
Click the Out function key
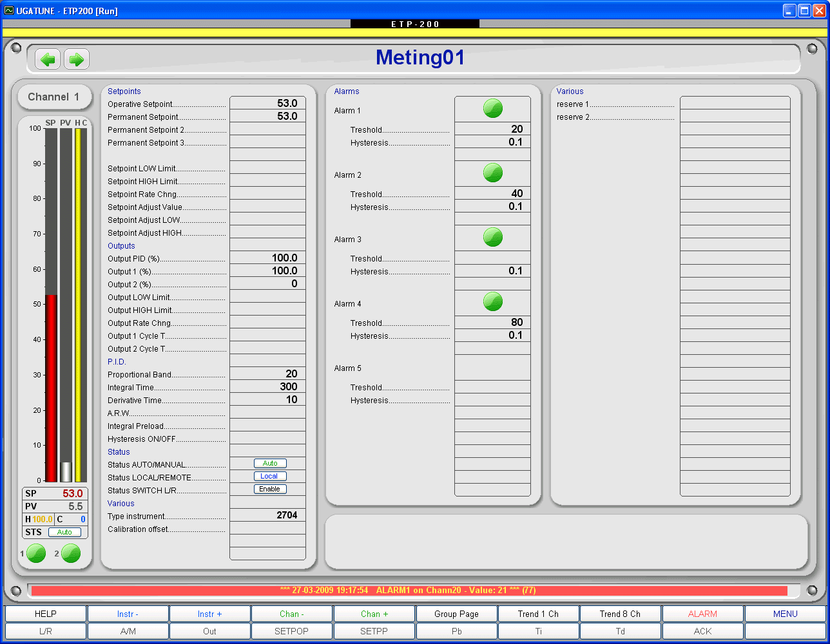point(210,631)
